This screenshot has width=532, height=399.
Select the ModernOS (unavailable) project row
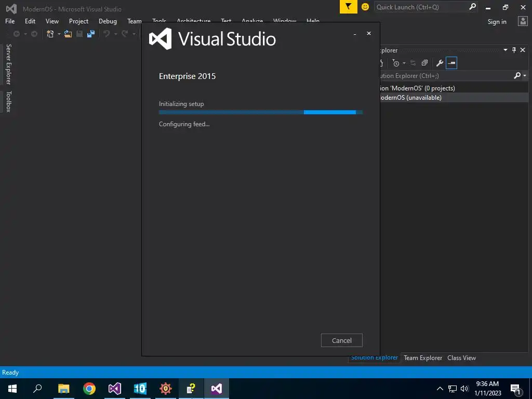tap(454, 97)
